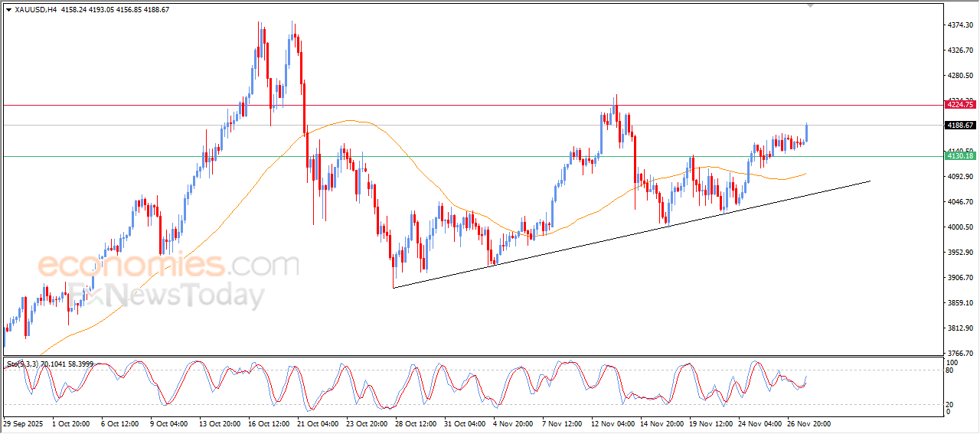
Task: Click the Sto(5,3,3) indicator label
Action: 24,364
